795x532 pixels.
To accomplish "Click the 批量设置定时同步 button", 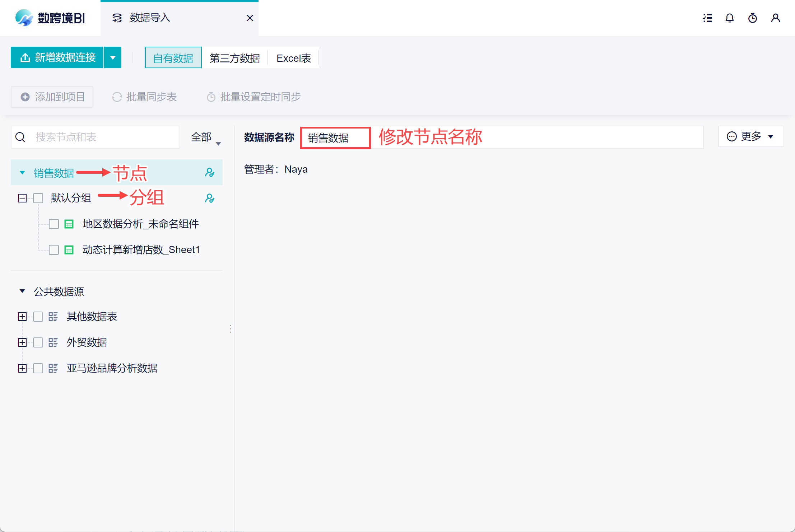I will [254, 97].
